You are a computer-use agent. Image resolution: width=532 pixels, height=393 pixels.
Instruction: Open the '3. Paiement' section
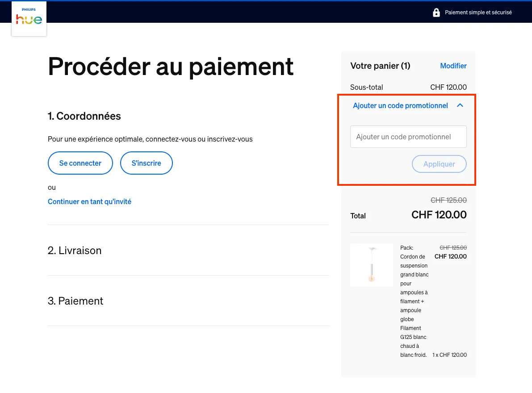tap(75, 301)
